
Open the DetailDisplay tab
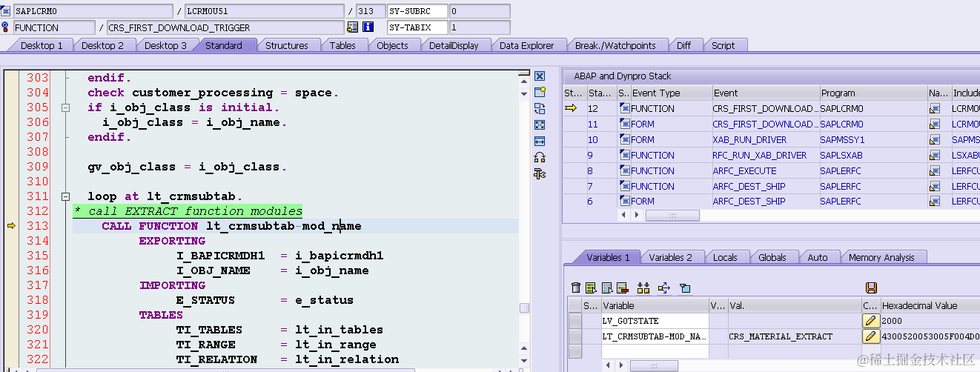[x=454, y=45]
